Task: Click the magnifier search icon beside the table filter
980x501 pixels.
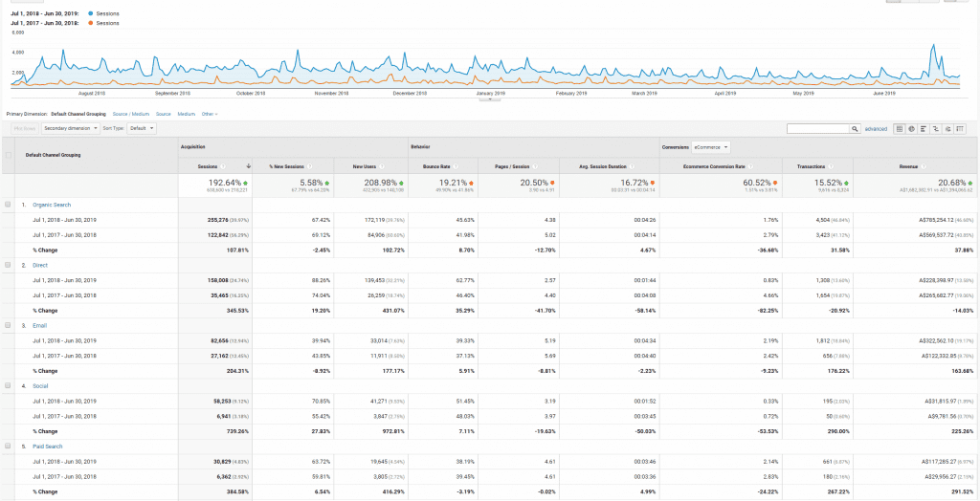Action: pyautogui.click(x=855, y=128)
